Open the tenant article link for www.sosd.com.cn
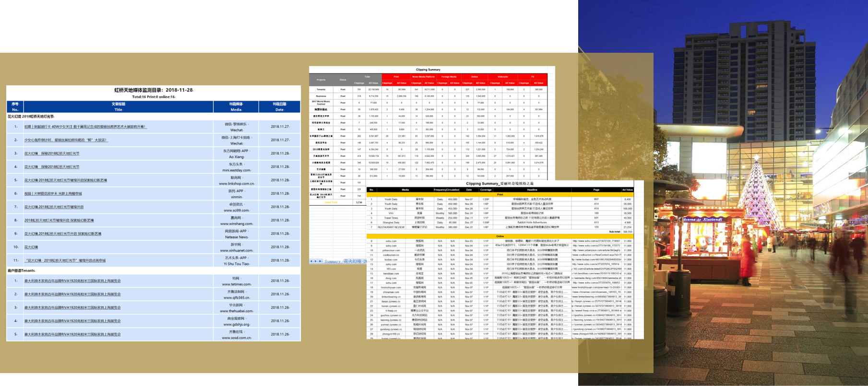 (72, 335)
